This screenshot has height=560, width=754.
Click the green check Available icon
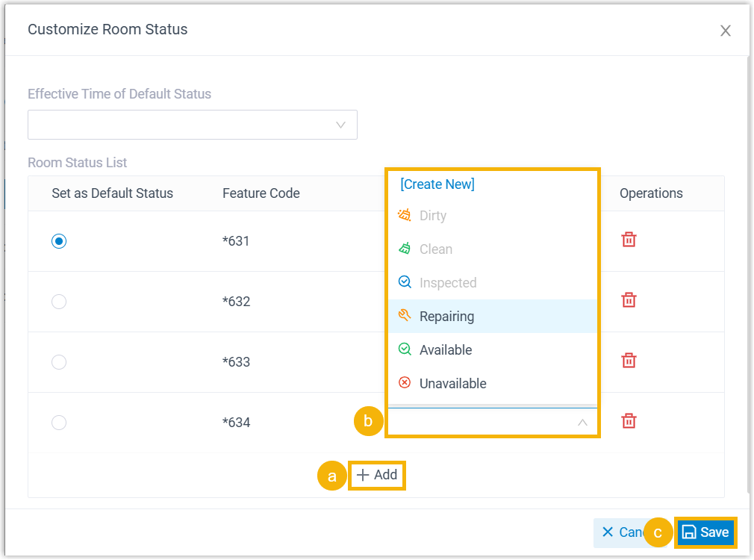(405, 349)
